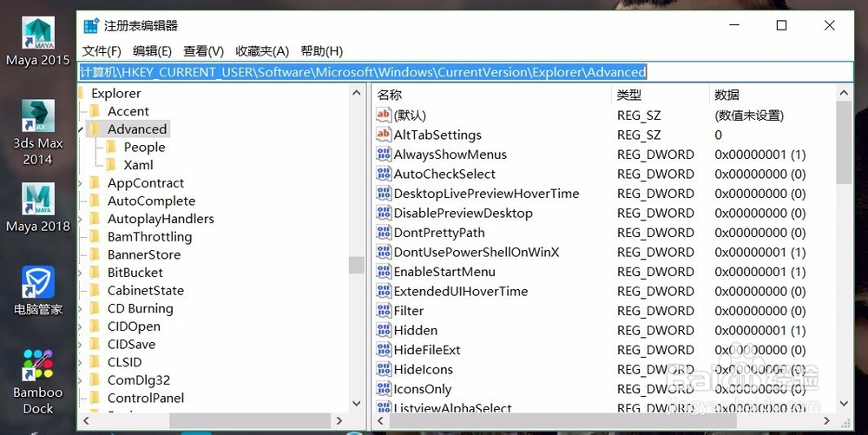The image size is (868, 435).
Task: Select the ExtendedUIHoverTime DWORD icon
Action: pos(383,291)
